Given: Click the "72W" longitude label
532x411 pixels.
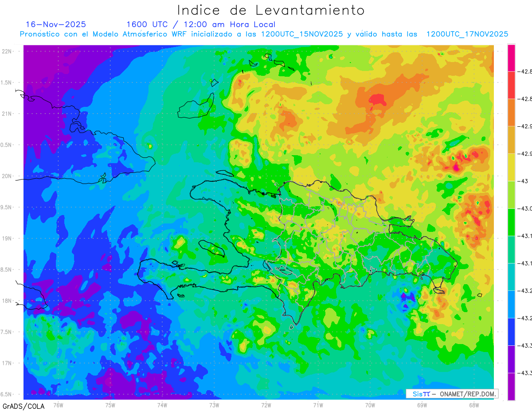Looking at the screenshot, I should click(x=266, y=405).
